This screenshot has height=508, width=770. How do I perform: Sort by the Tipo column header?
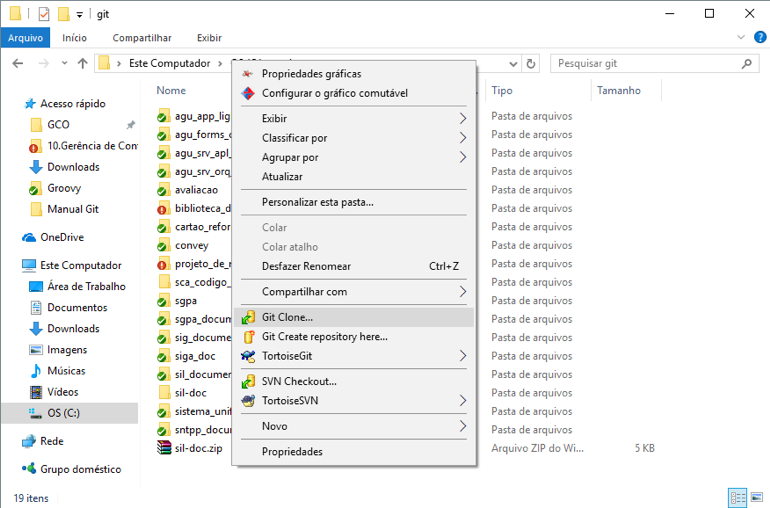click(x=502, y=90)
